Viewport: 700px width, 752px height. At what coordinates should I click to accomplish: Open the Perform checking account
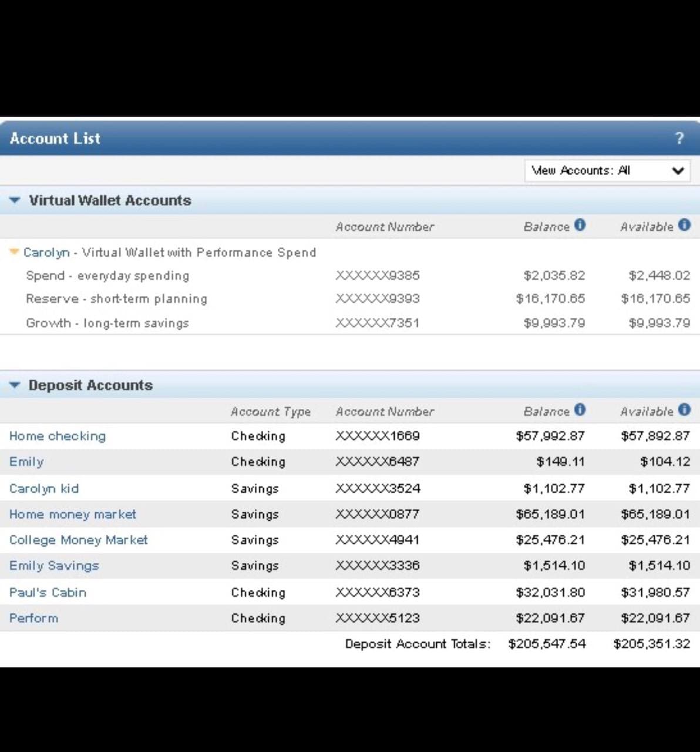coord(33,618)
